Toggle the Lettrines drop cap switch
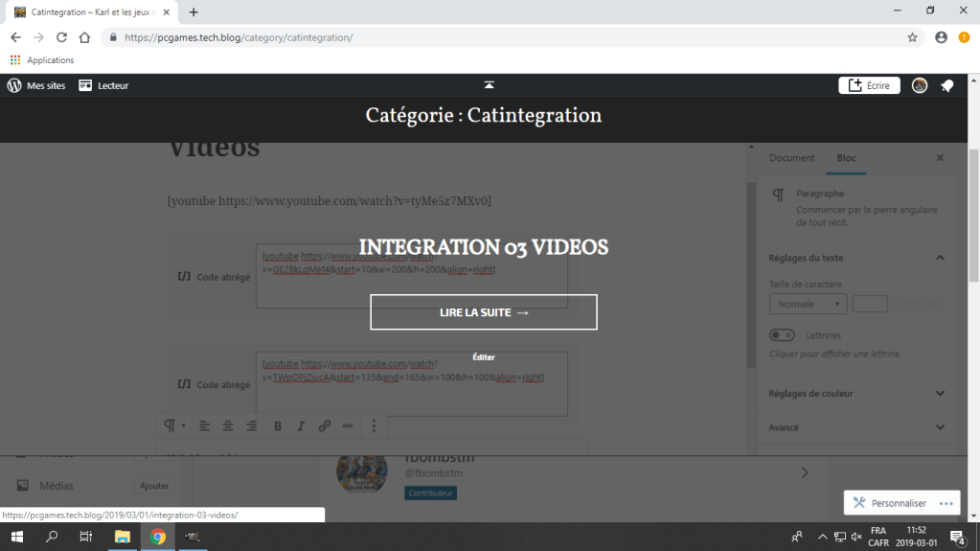This screenshot has height=551, width=980. click(x=783, y=335)
